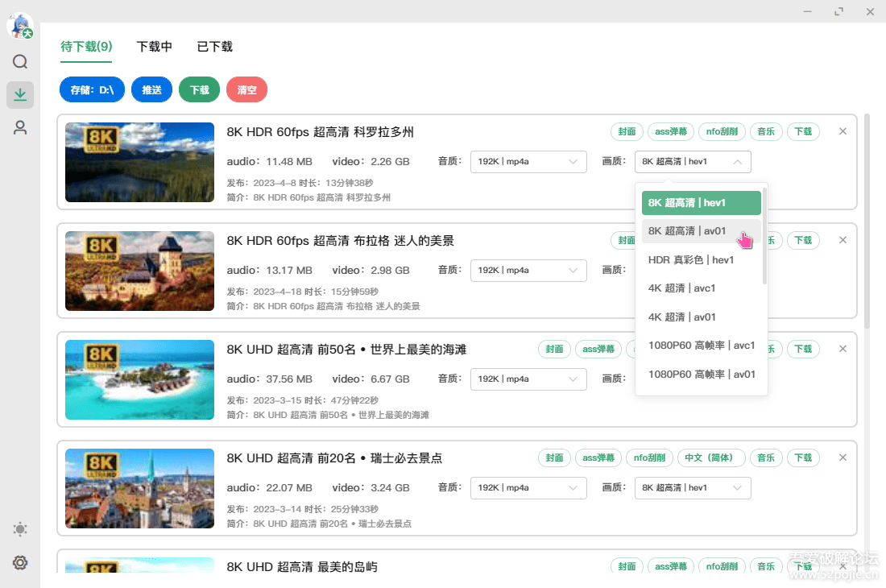Click the 瑞士必去景点 city thumbnail
Screen dimensions: 886x588
click(x=139, y=489)
